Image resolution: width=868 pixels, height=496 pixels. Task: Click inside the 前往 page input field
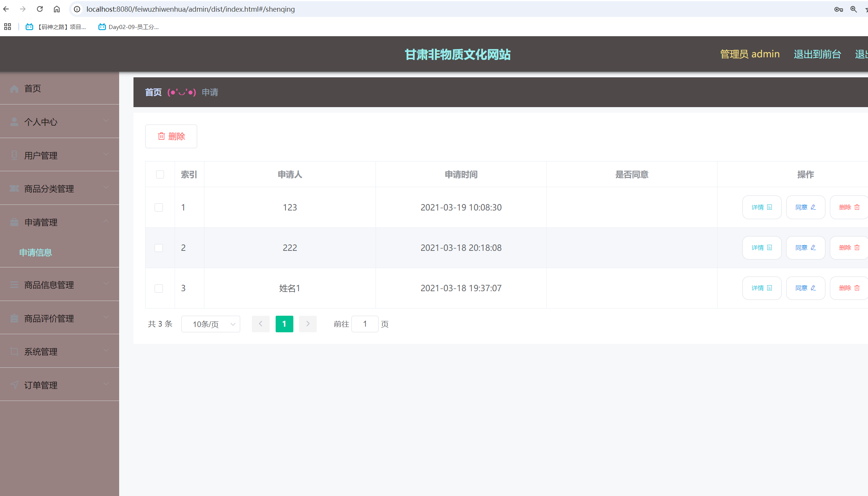pyautogui.click(x=364, y=324)
